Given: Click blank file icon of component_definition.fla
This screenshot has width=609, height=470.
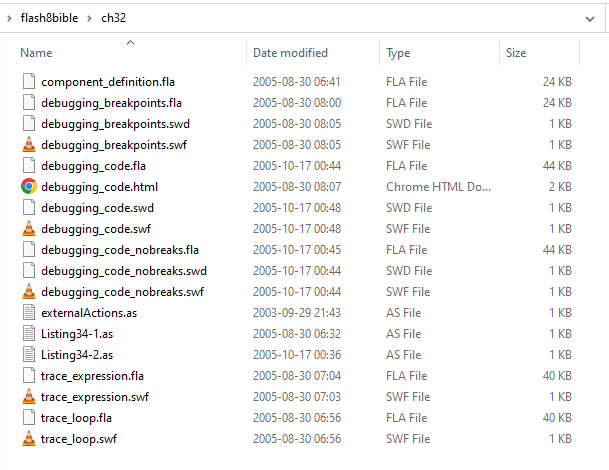Looking at the screenshot, I should click(x=29, y=82).
